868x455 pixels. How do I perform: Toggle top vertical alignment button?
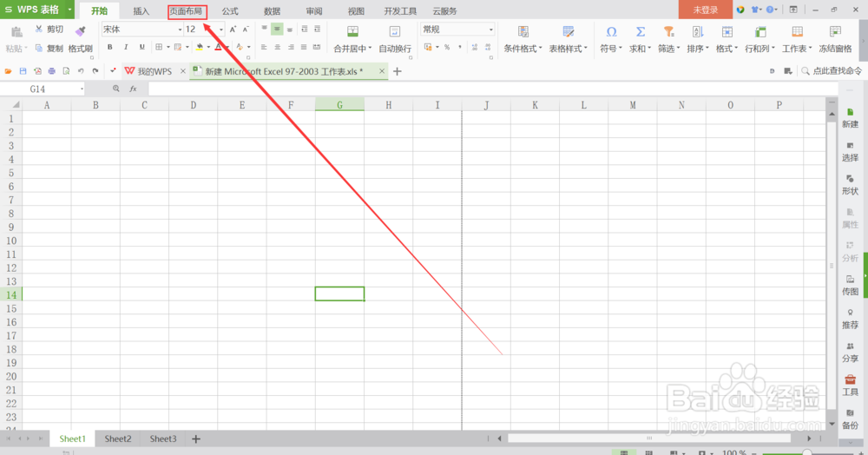tap(264, 29)
